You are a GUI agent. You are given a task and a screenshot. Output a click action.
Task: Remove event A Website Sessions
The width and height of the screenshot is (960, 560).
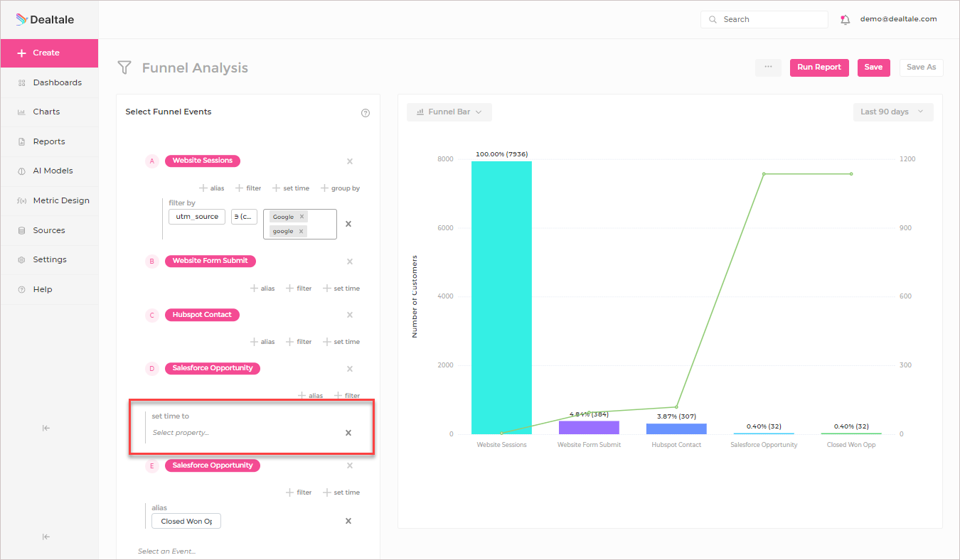click(x=350, y=161)
